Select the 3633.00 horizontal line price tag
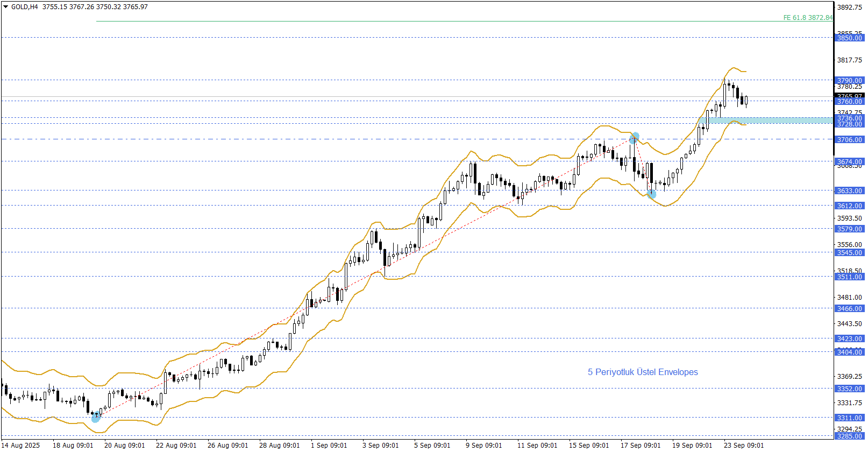The width and height of the screenshot is (868, 452). (x=849, y=190)
